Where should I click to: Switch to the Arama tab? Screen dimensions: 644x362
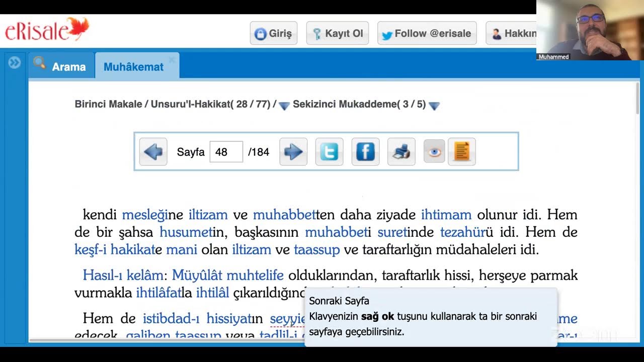(x=62, y=66)
